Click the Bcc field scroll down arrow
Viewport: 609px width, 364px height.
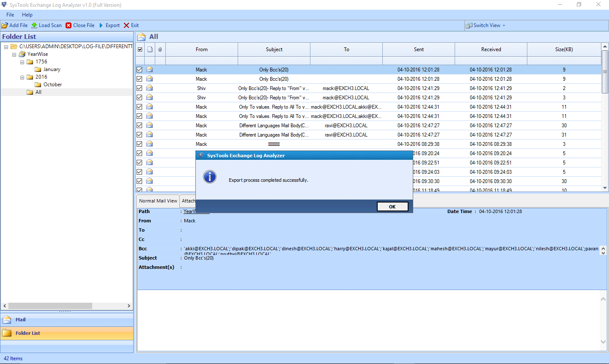pyautogui.click(x=604, y=252)
